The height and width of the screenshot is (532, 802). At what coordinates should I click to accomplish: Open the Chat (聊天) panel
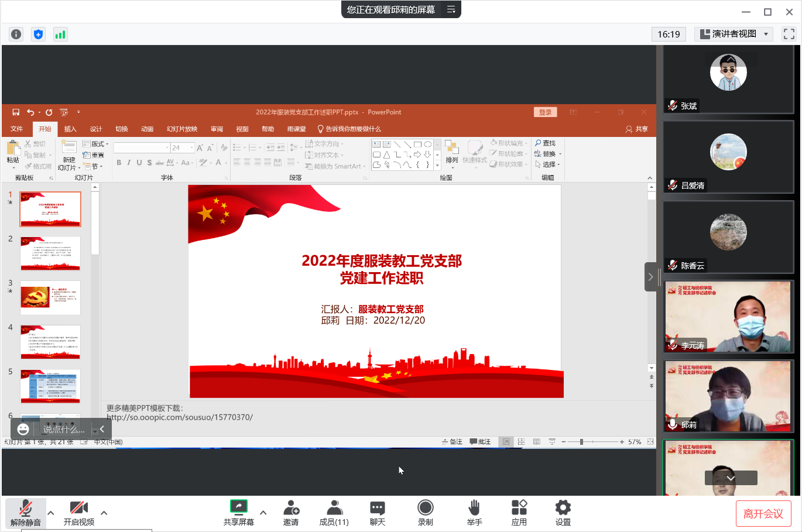[378, 507]
